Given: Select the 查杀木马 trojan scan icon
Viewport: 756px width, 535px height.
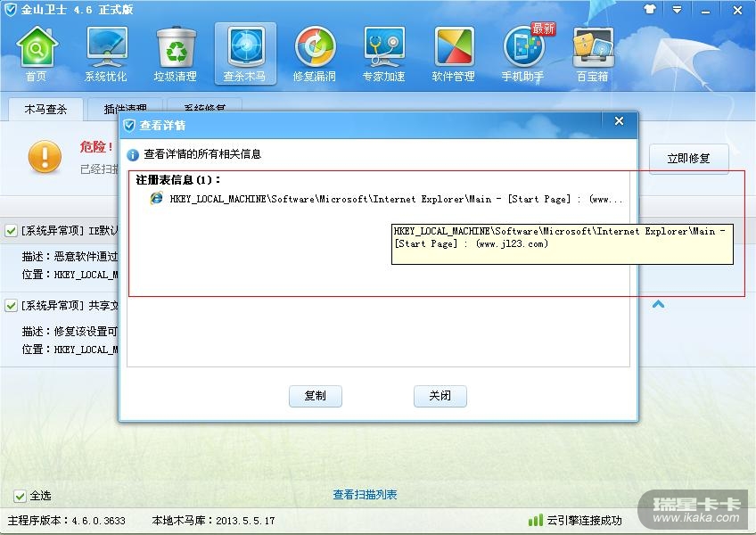Looking at the screenshot, I should 245,53.
